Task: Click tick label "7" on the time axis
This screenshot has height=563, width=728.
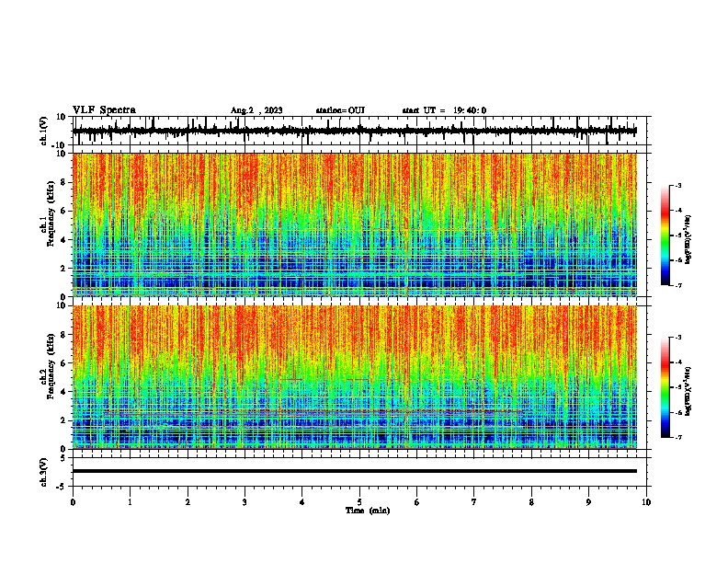Action: pyautogui.click(x=474, y=502)
